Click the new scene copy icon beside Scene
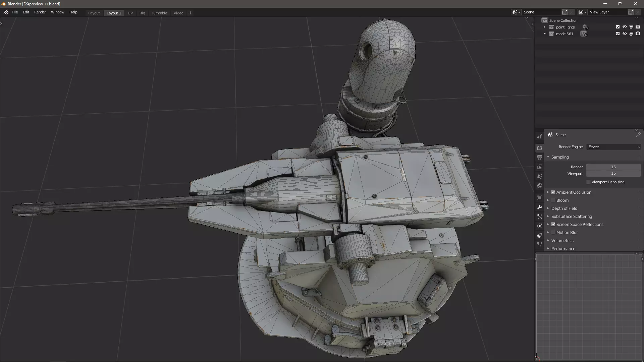Image resolution: width=644 pixels, height=362 pixels. coord(565,12)
